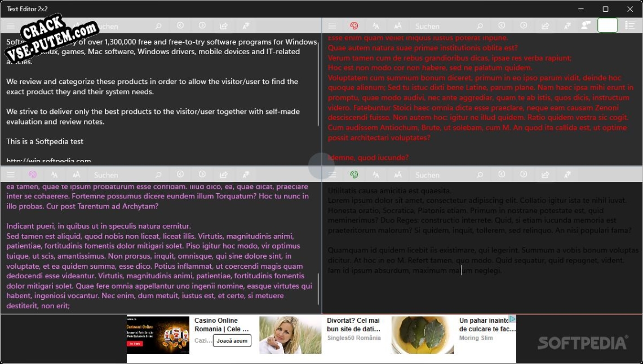Screen dimensions: 643x364
Task: Decrease font size in the top-right pane
Action: pos(376,26)
